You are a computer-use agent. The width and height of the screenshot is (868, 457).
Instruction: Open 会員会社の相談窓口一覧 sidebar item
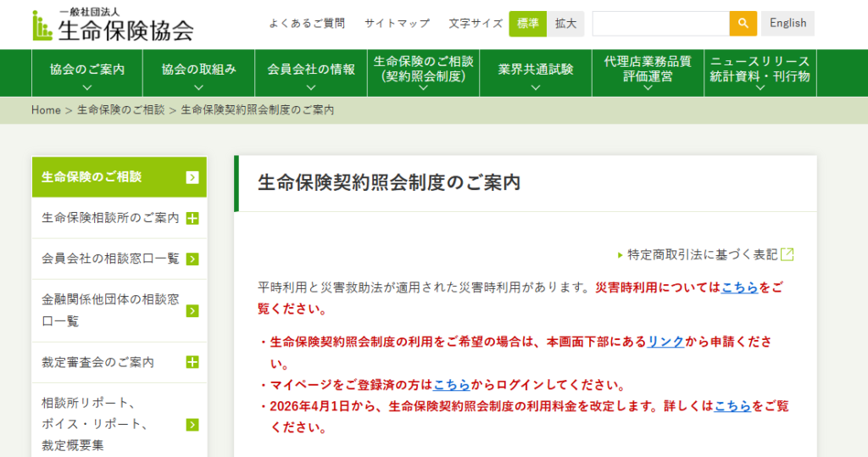(119, 259)
